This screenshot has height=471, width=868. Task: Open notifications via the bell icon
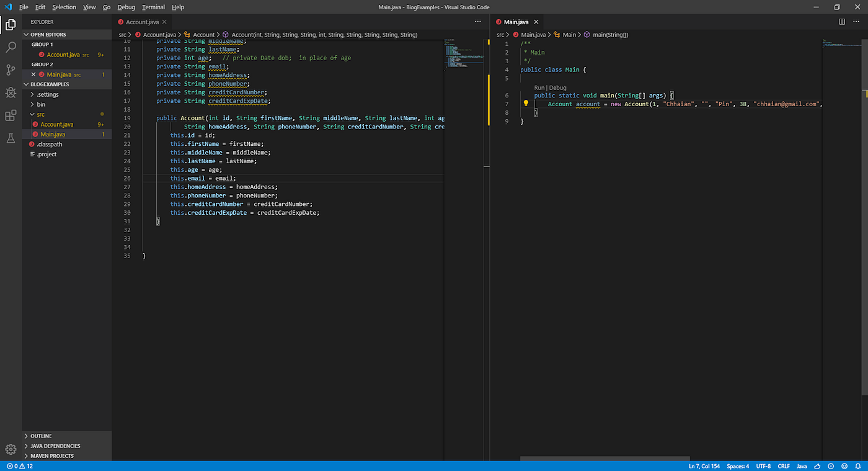click(857, 465)
